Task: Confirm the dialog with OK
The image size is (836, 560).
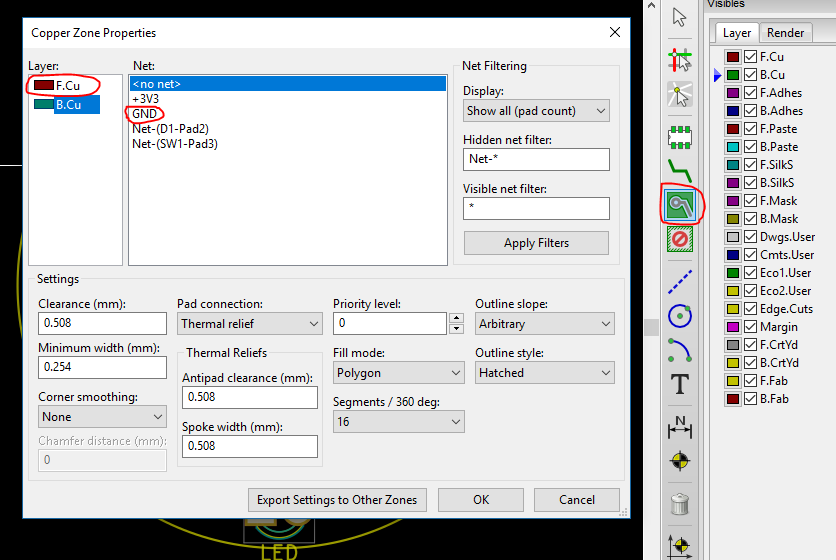Action: click(480, 500)
